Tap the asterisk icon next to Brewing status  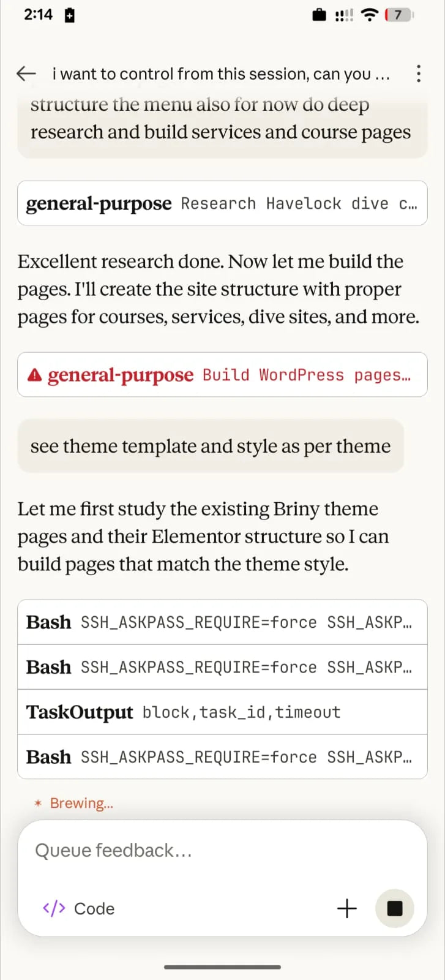(38, 803)
